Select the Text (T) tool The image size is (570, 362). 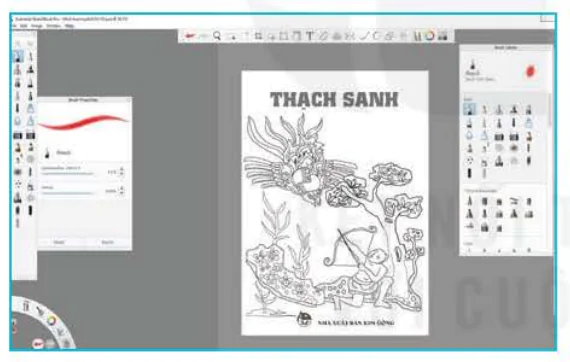[310, 36]
